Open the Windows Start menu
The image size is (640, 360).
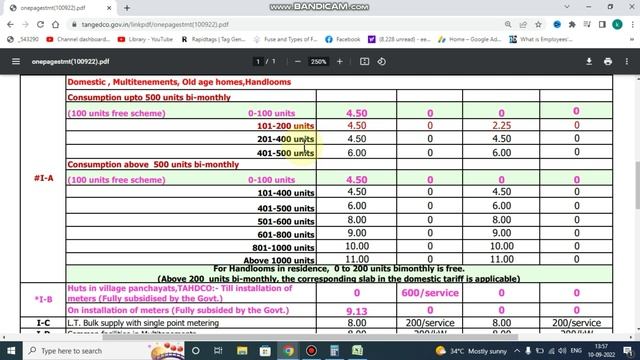click(11, 351)
